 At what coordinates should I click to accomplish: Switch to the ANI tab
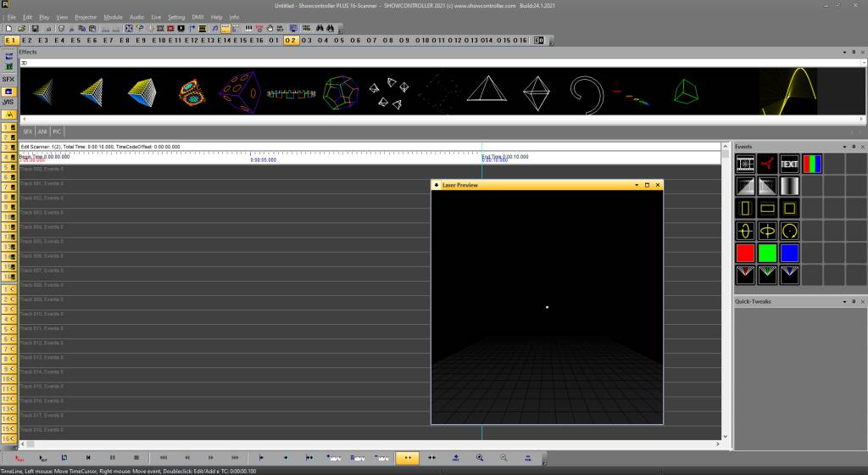coord(42,131)
